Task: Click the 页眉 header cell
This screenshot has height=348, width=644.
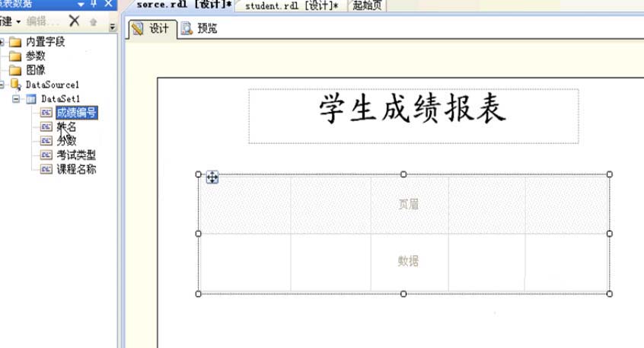Action: point(410,205)
